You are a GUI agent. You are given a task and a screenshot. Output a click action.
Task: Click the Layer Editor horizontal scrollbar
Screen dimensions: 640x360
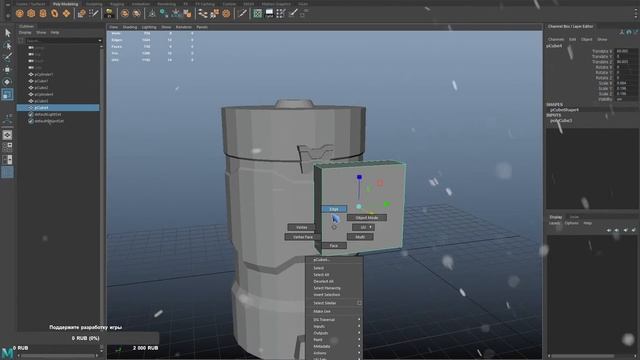click(x=592, y=356)
